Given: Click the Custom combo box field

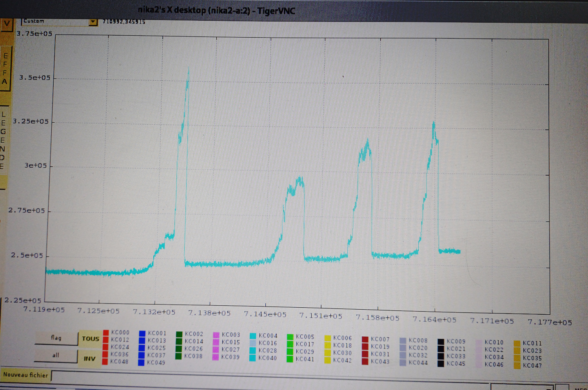Looking at the screenshot, I should point(55,22).
